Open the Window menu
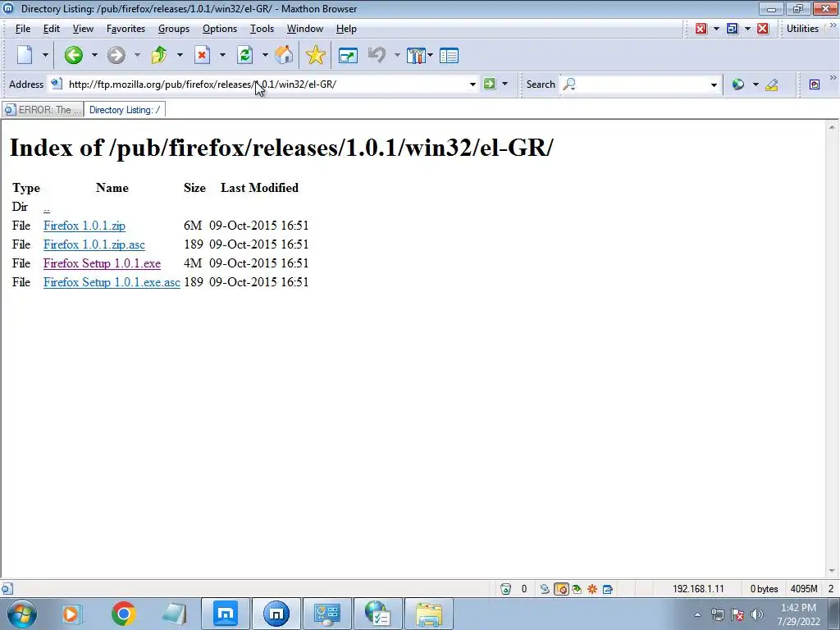Image resolution: width=840 pixels, height=630 pixels. pyautogui.click(x=305, y=29)
